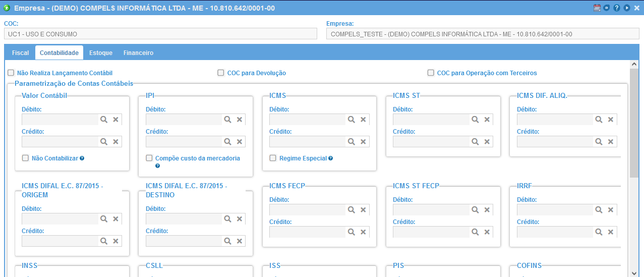Search account for ICMS FECP Débito
The height and width of the screenshot is (277, 644).
tap(351, 210)
